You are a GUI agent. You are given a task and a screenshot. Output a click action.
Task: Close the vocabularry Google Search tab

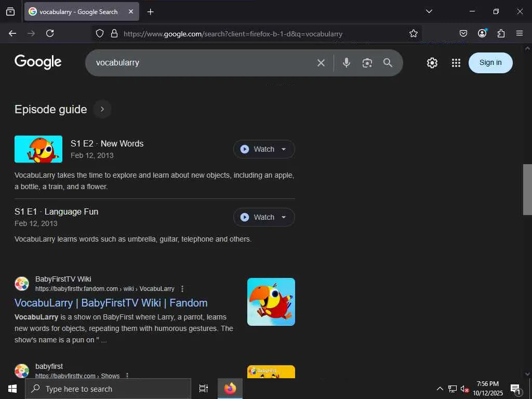tap(131, 11)
